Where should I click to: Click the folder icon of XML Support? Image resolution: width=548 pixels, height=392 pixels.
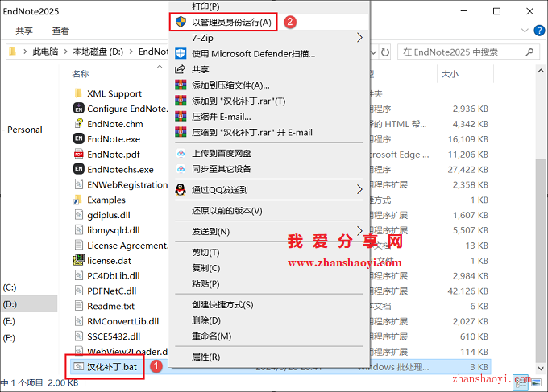pos(79,93)
